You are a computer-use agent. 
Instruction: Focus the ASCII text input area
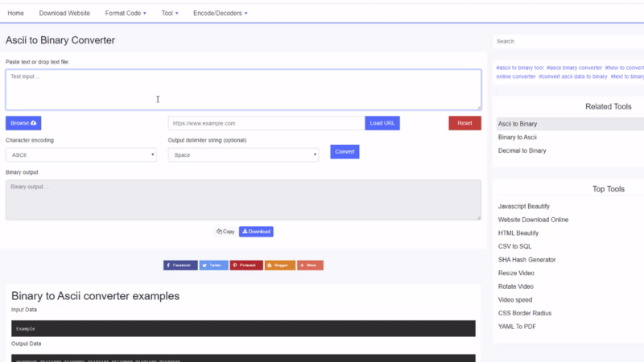coord(243,89)
